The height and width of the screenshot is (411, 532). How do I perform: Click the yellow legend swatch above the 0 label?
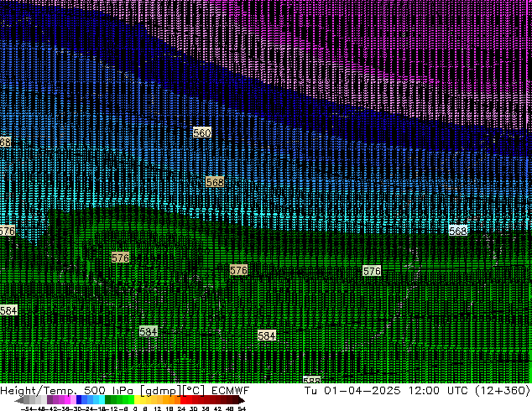point(138,400)
